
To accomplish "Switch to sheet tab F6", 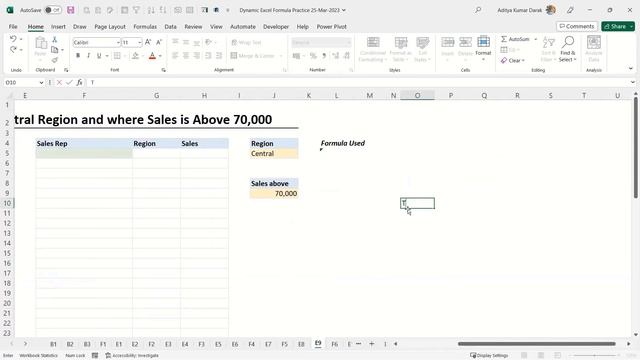I will tap(334, 344).
